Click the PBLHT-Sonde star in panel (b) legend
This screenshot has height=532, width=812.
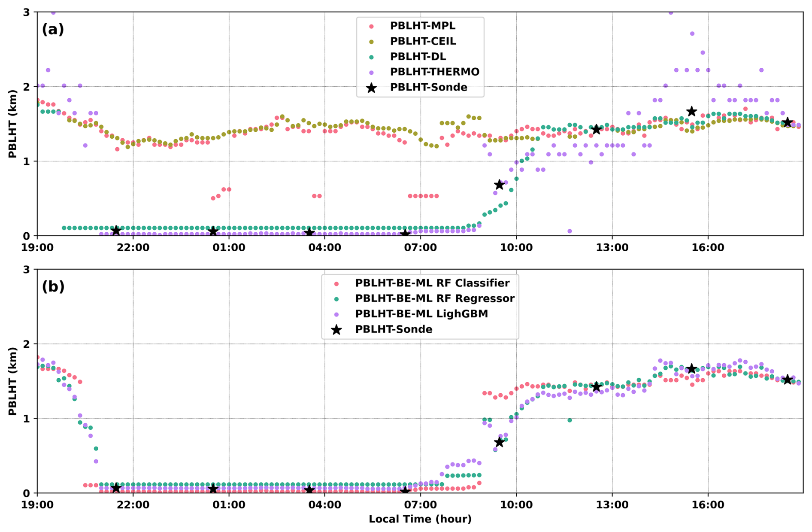336,330
